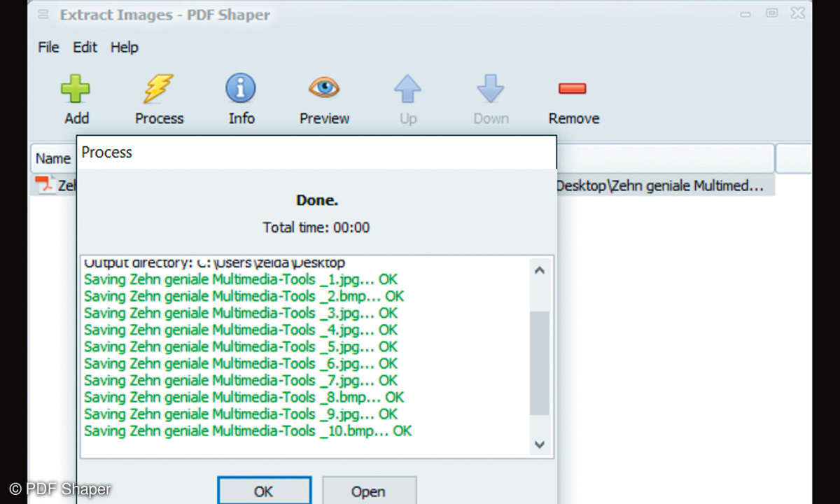Select log line ending _7.jpg… OK

point(241,380)
